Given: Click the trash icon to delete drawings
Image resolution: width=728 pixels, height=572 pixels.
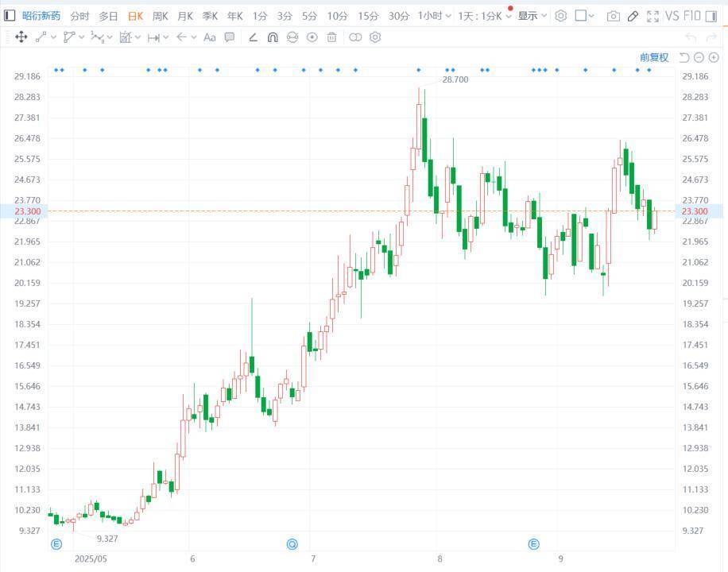Looking at the screenshot, I should click(331, 37).
